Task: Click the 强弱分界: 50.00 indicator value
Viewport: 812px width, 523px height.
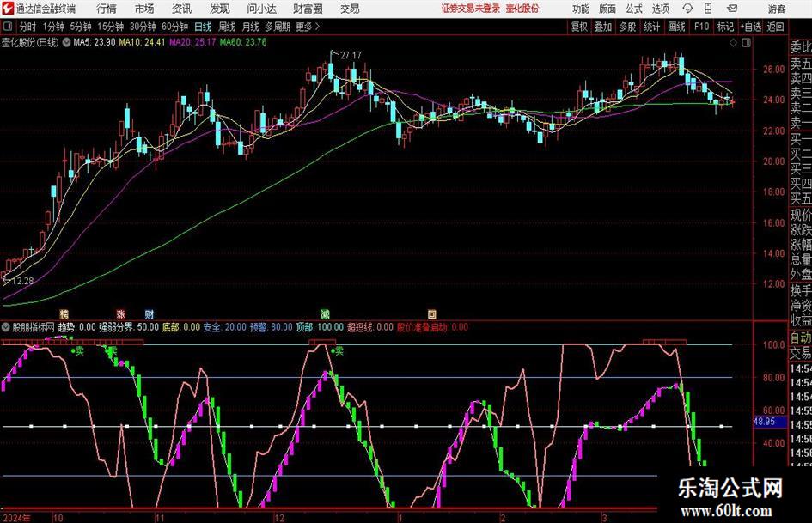Action: (129, 328)
